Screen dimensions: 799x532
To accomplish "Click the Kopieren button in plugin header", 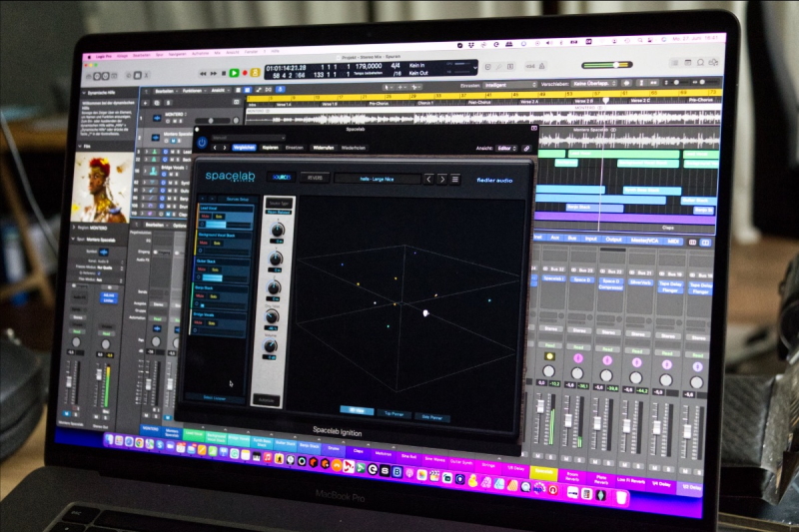I will tap(270, 148).
